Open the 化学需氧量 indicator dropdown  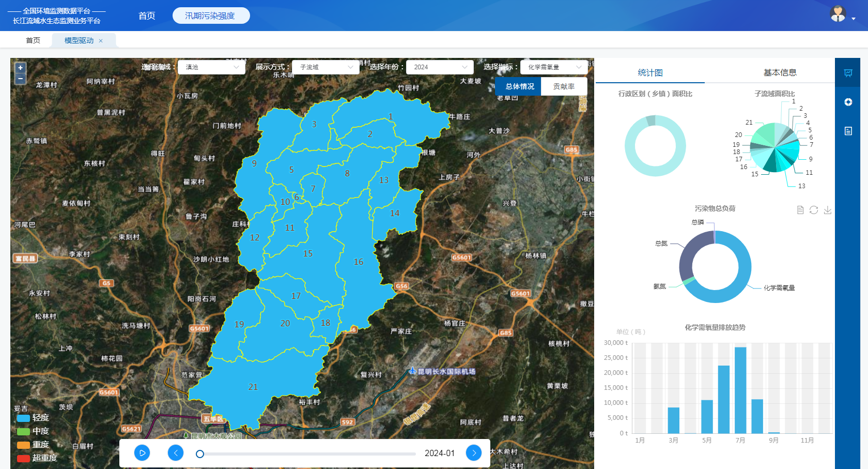(x=554, y=67)
